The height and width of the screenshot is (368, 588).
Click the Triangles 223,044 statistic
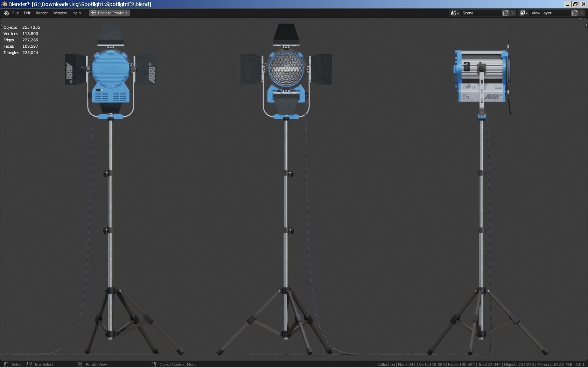point(21,53)
